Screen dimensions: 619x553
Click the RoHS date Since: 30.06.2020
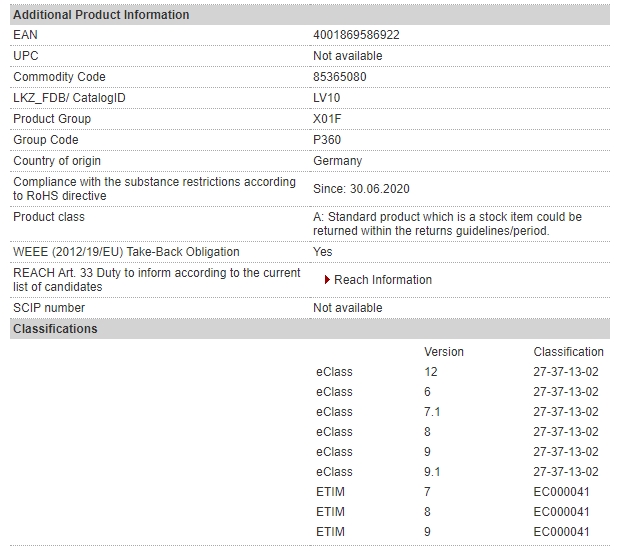pos(361,189)
